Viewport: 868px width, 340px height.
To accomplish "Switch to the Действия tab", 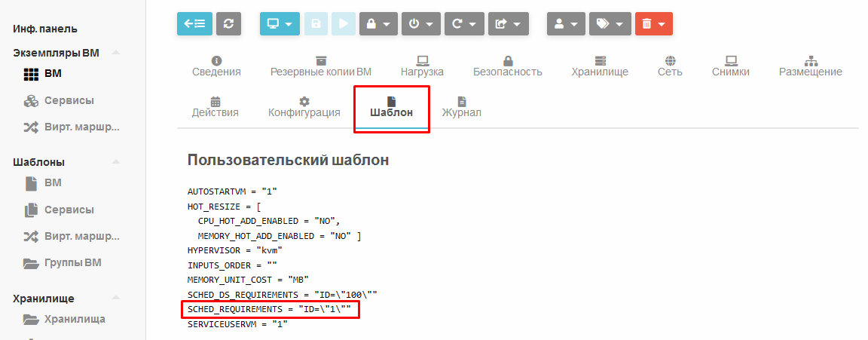I will tap(215, 107).
